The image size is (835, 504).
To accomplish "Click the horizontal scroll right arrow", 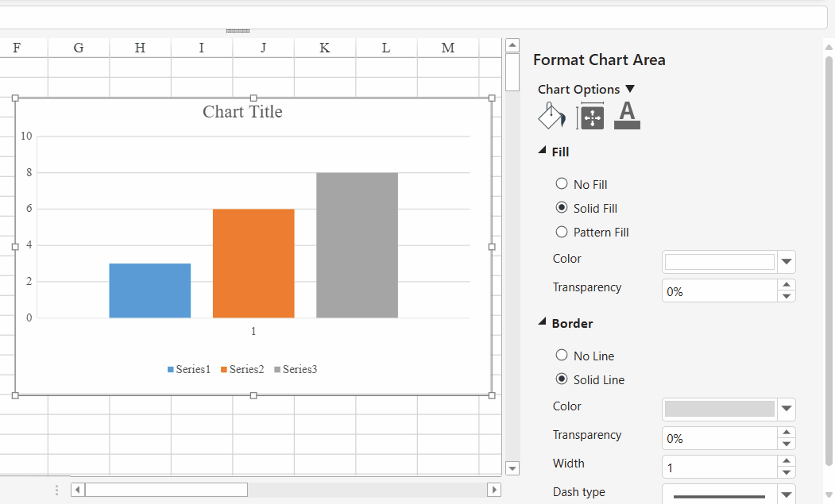I will click(x=493, y=490).
